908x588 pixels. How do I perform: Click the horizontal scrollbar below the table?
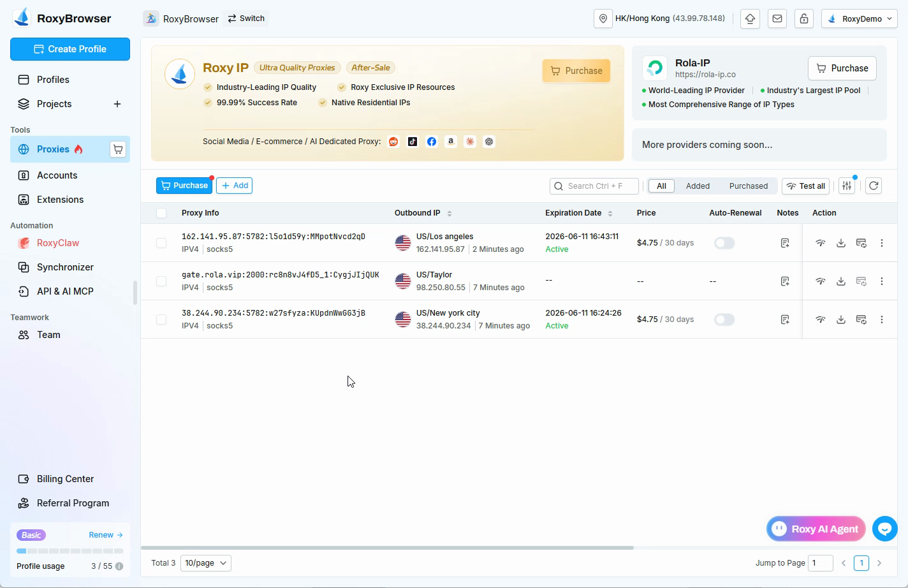pos(387,547)
